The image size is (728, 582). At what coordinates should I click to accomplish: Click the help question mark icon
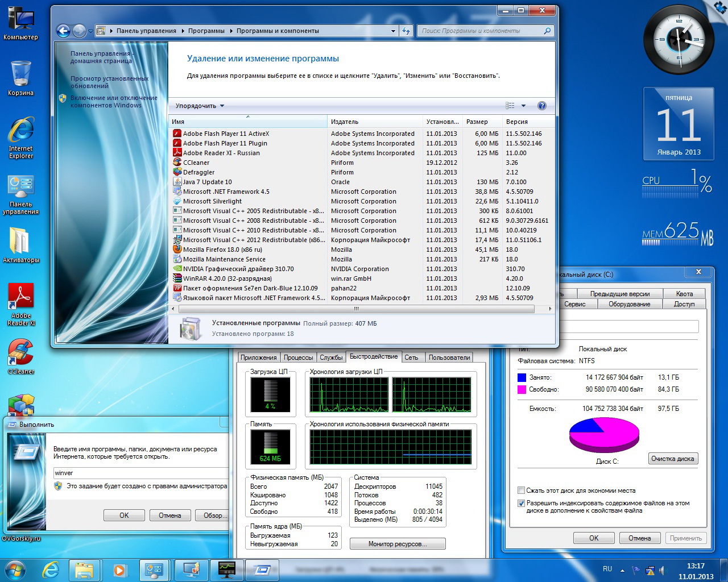541,106
